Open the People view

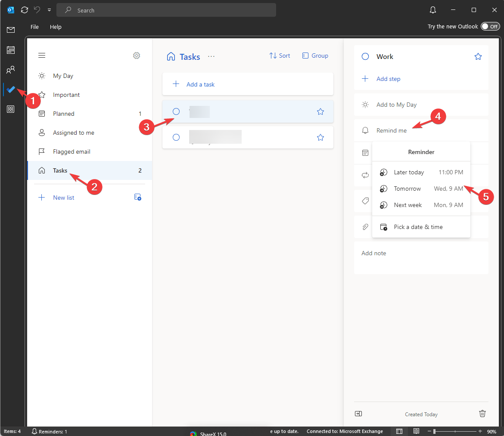[11, 70]
